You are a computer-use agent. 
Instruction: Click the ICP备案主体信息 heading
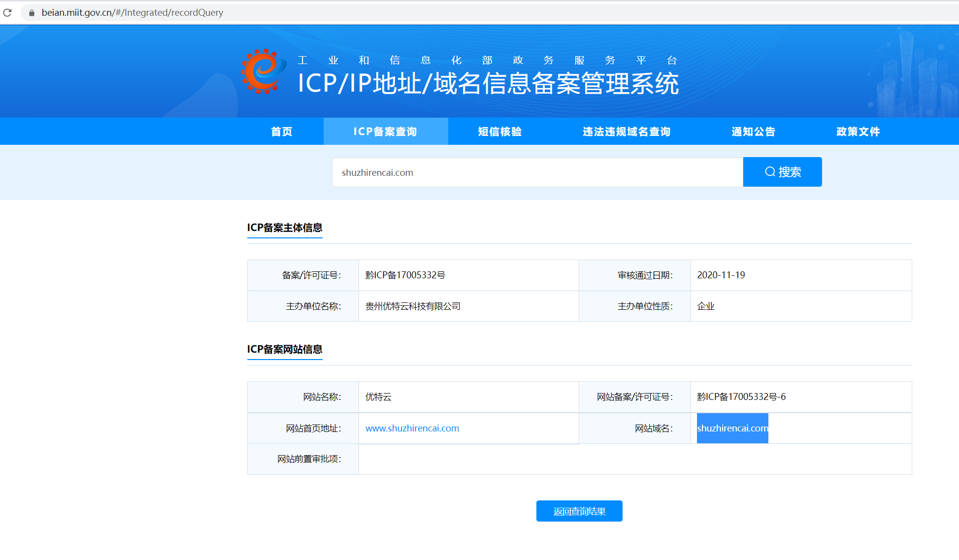285,228
